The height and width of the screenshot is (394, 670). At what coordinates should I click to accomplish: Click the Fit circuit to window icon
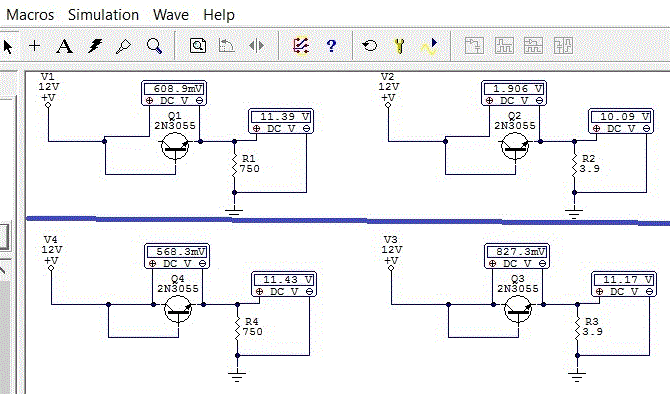[198, 46]
